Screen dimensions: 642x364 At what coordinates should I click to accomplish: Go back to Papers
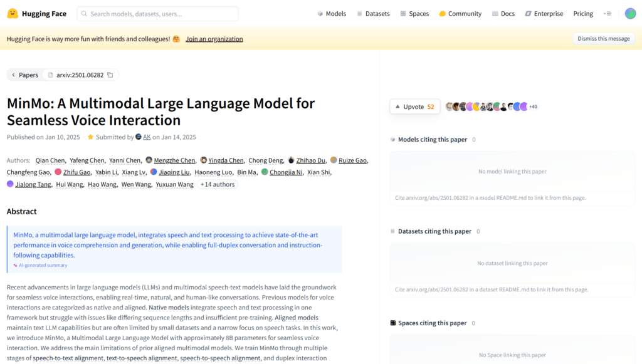[25, 75]
